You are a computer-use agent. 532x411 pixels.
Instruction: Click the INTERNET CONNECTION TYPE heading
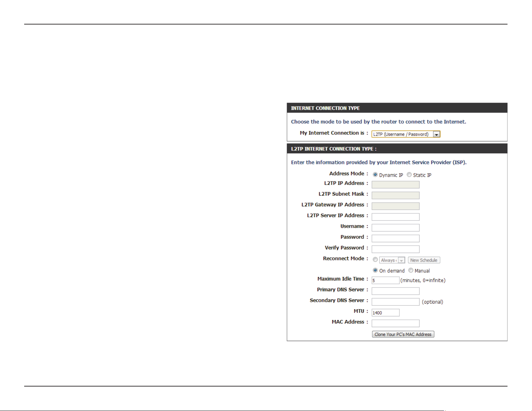pos(325,108)
